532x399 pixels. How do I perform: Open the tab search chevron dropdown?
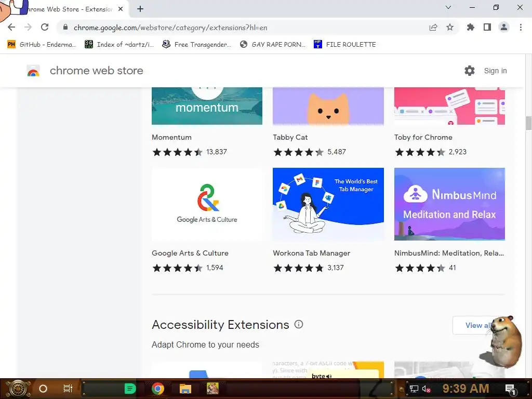[448, 7]
